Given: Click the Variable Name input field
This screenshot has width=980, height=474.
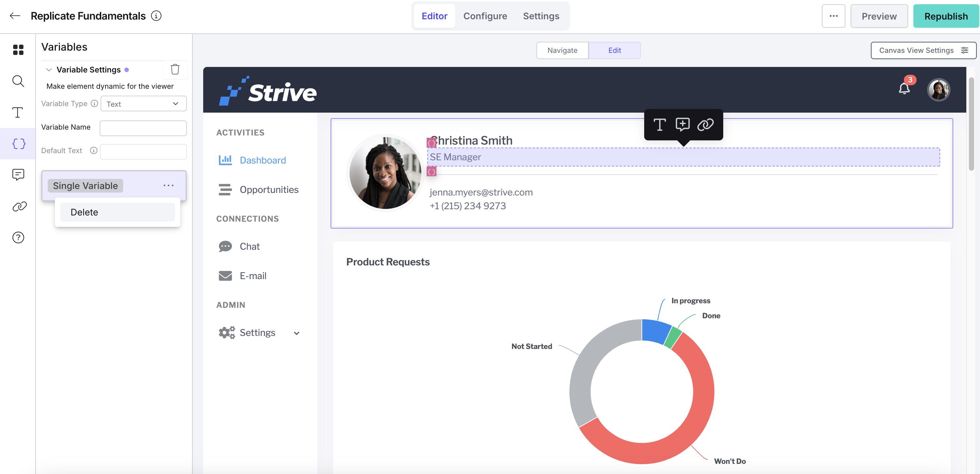Looking at the screenshot, I should click(x=143, y=128).
